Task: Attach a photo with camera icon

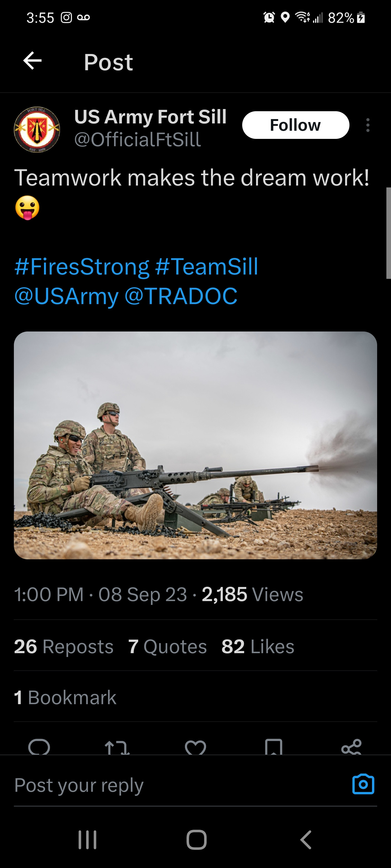Action: pyautogui.click(x=363, y=784)
